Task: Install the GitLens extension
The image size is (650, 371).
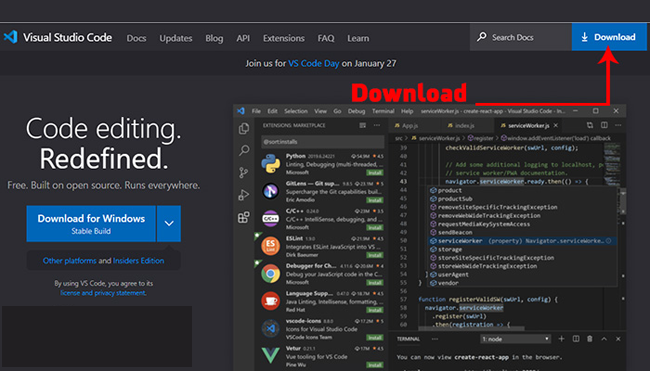Action: click(375, 200)
